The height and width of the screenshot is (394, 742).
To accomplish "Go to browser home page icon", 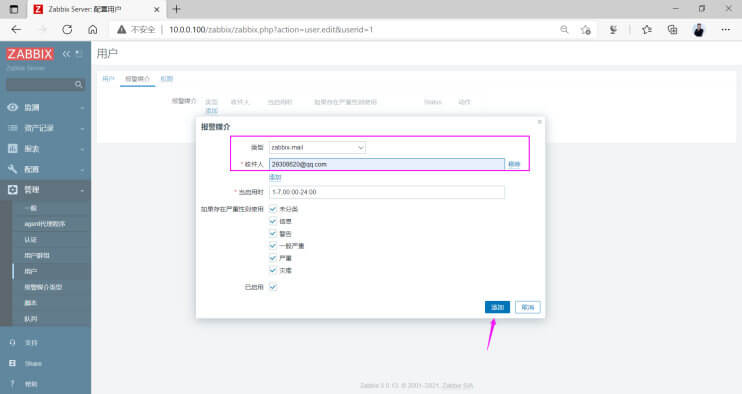I will tap(93, 29).
